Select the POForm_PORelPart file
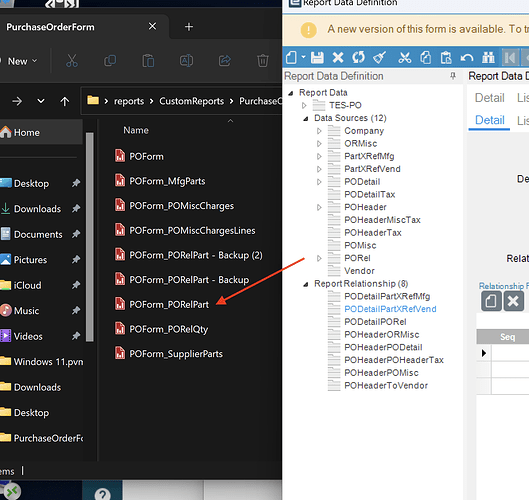529x500 pixels. pyautogui.click(x=169, y=304)
